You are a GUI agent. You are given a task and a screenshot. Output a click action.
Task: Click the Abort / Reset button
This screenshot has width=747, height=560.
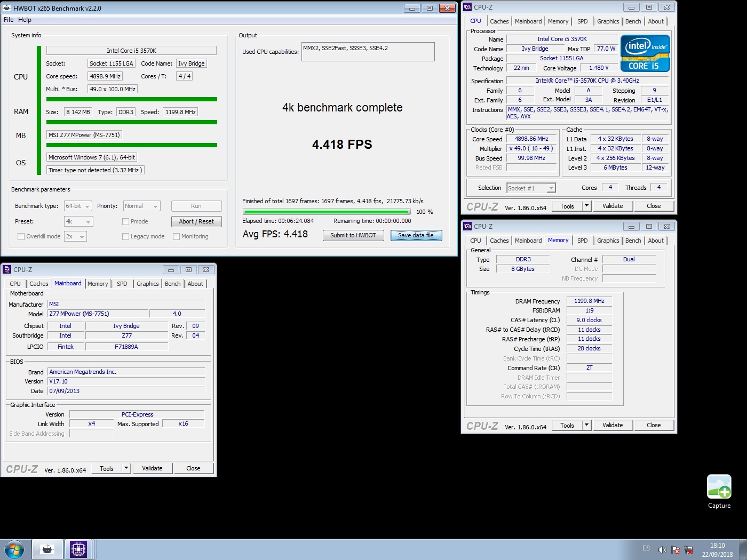(196, 221)
